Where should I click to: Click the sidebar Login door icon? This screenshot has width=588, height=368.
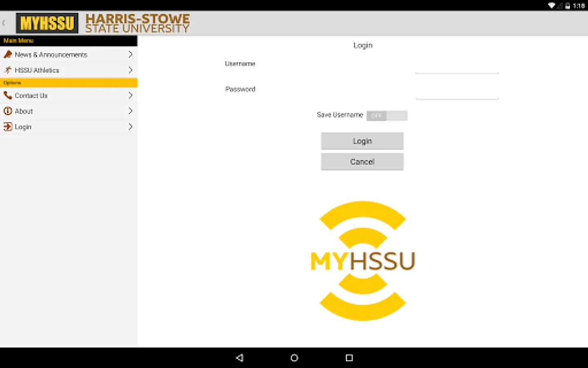coord(8,127)
